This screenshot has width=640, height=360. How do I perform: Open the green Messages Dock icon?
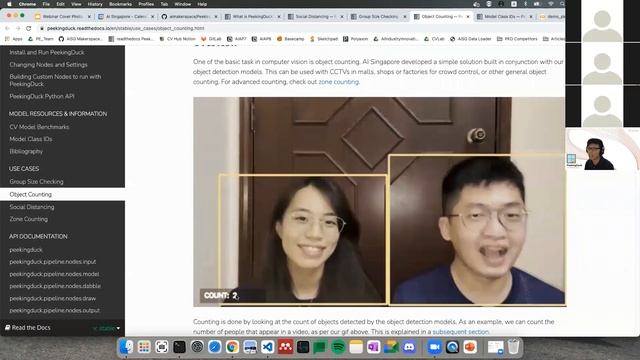pos(320,347)
